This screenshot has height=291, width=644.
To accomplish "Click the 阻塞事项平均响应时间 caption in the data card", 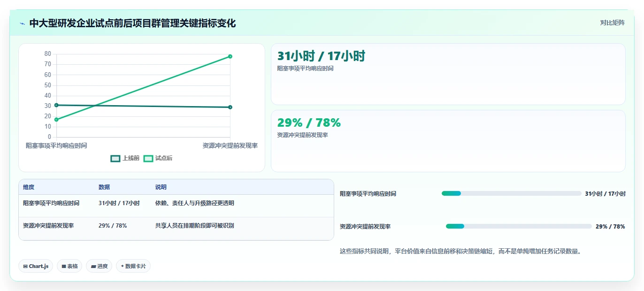I will [x=305, y=69].
